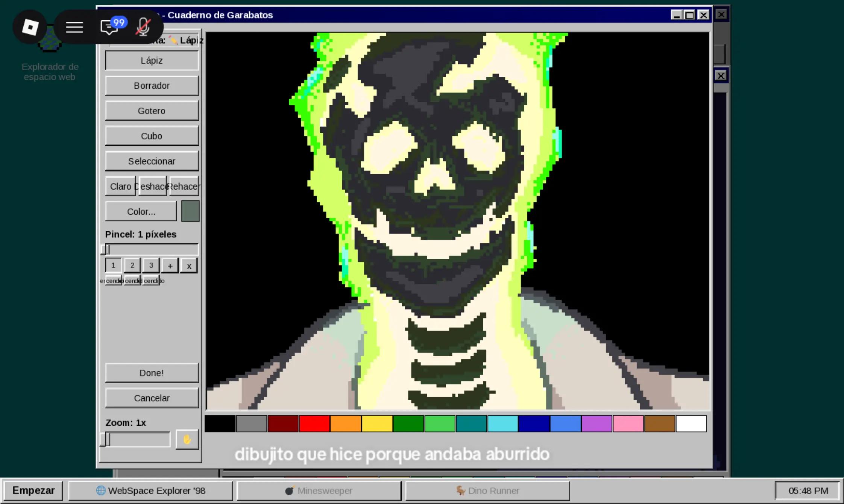
Task: Pick gray from the palette
Action: pos(252,424)
